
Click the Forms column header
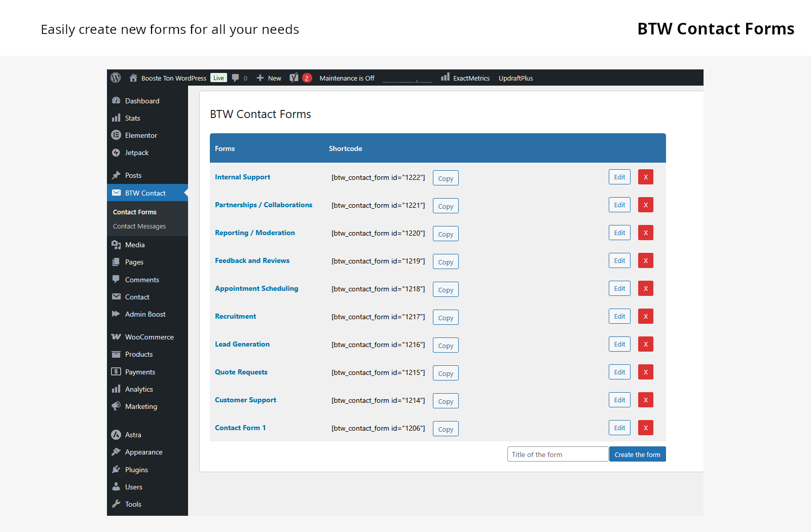[225, 148]
